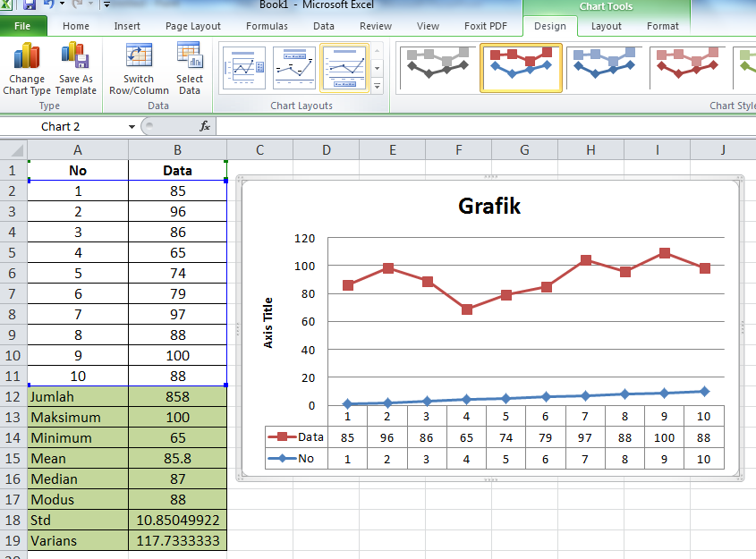
Task: Click cell B1 containing Data
Action: point(177,171)
